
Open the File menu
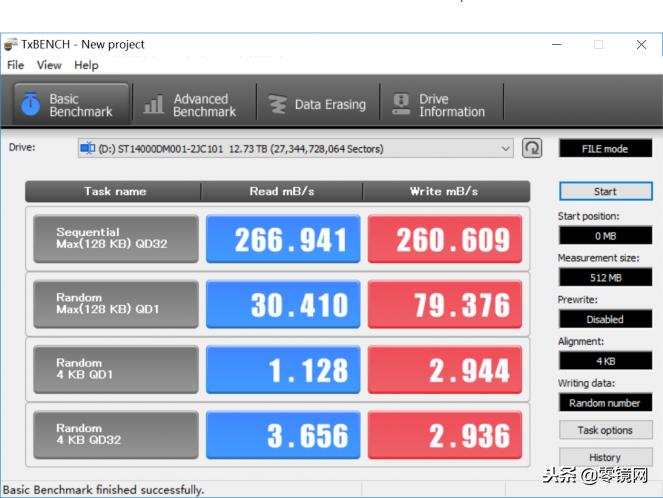[15, 65]
